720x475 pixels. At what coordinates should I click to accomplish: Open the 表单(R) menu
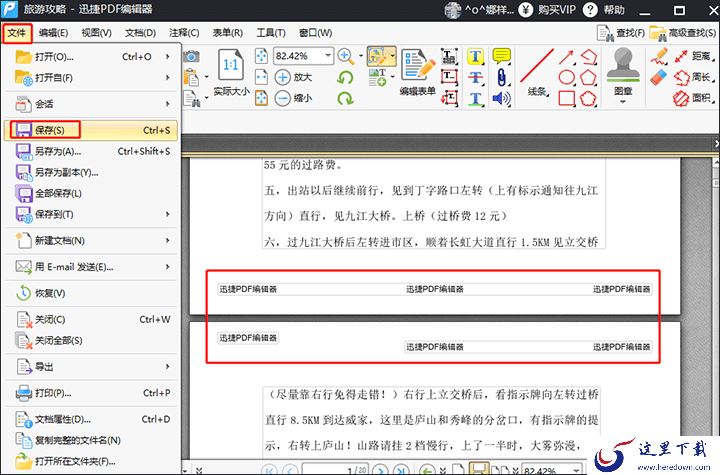tap(228, 33)
